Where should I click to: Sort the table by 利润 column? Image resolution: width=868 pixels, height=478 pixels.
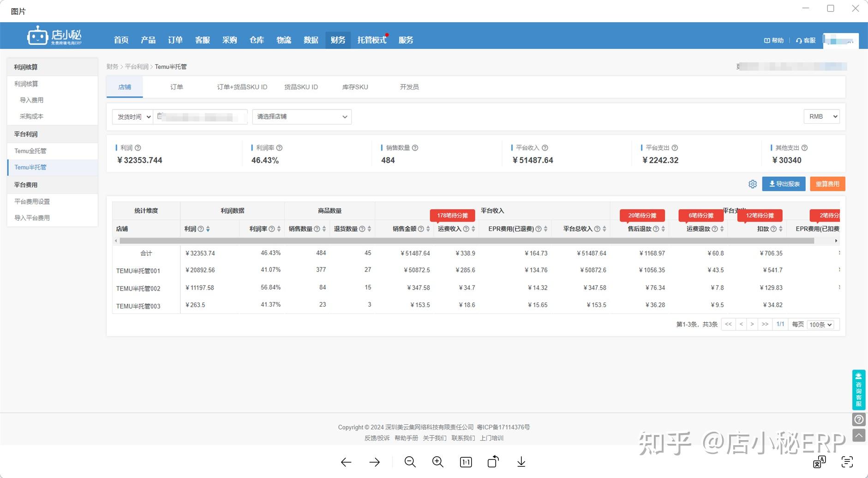209,229
